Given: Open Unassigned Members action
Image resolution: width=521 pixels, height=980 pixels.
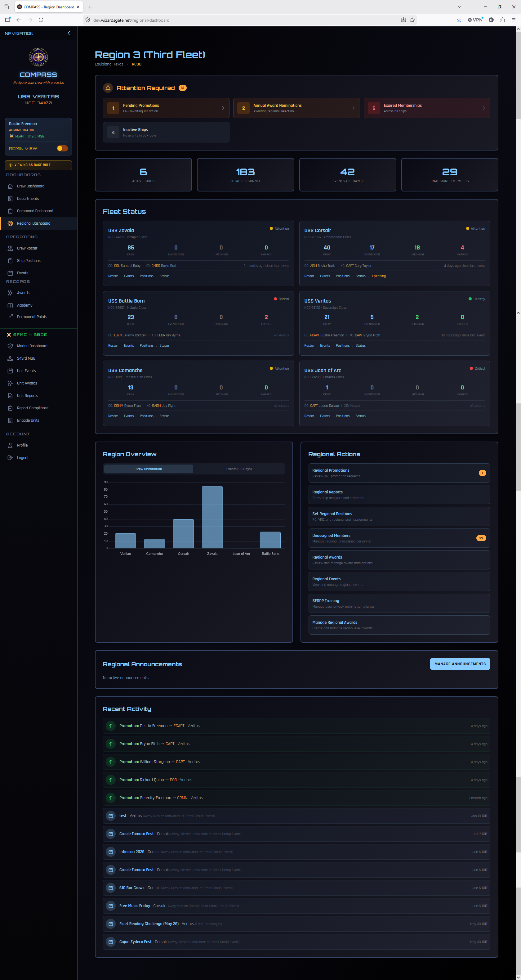Looking at the screenshot, I should 399,538.
